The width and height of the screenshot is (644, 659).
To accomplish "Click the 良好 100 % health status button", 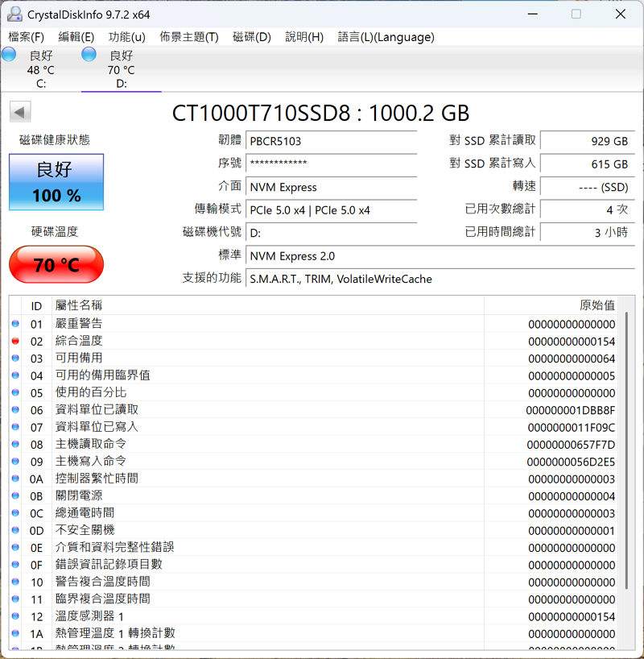I will point(56,182).
